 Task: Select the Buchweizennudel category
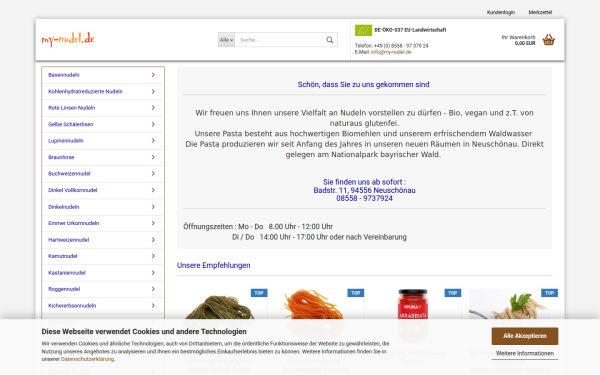[x=103, y=174]
